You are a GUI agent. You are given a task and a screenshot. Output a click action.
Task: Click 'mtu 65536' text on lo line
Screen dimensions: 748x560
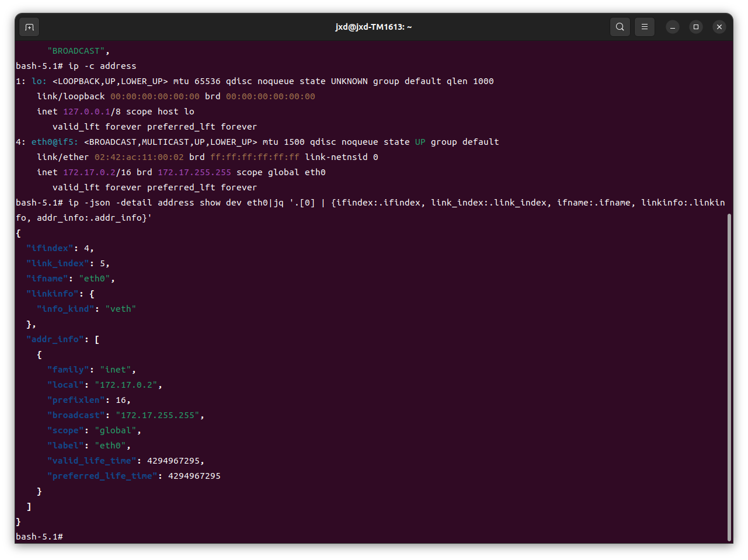pos(197,81)
